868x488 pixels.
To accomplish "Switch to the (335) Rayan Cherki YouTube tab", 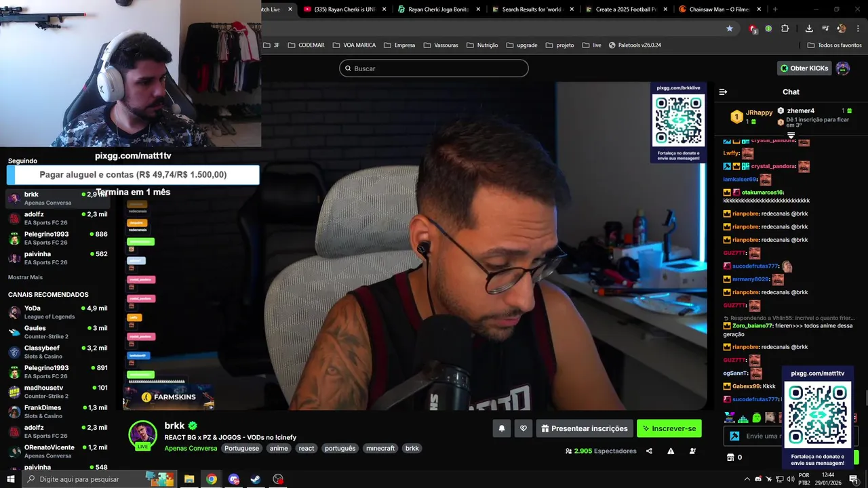I will [344, 9].
